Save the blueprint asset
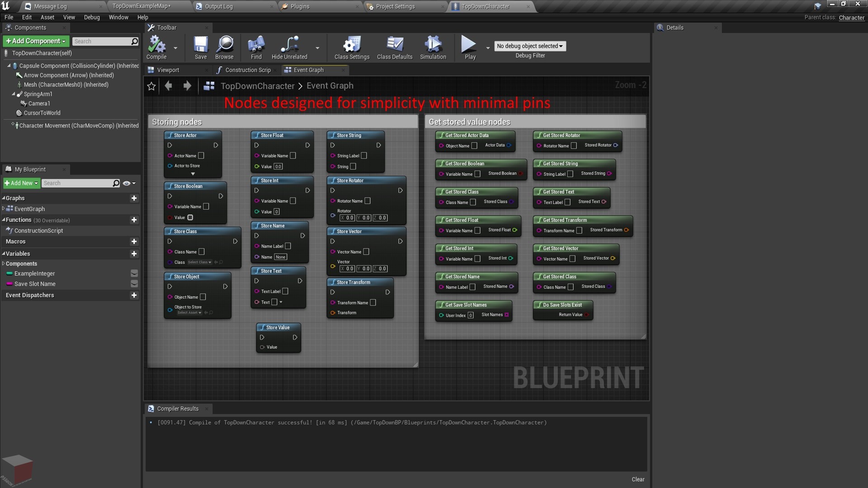Screen dimensions: 868x488 tap(200, 47)
